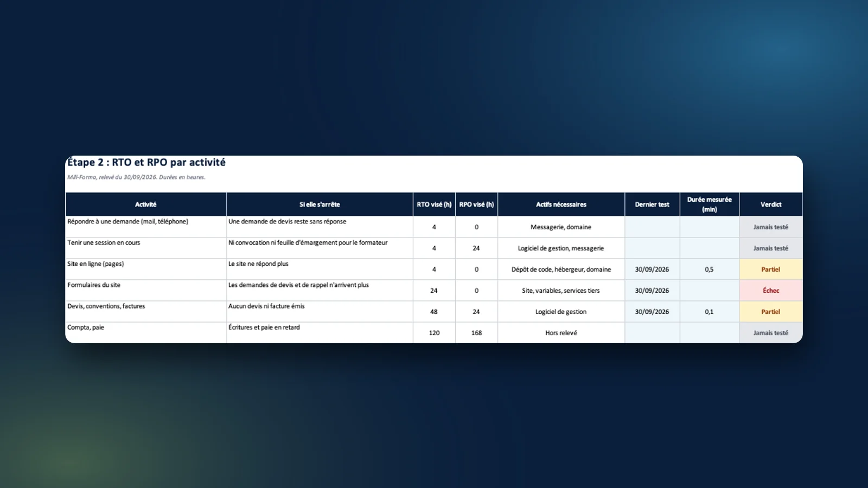
Task: Select the RPO value "168"
Action: coord(476,332)
